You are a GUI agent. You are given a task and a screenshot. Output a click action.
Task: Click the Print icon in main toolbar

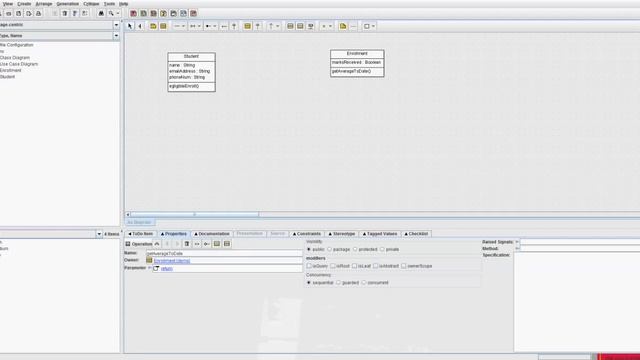click(x=38, y=13)
